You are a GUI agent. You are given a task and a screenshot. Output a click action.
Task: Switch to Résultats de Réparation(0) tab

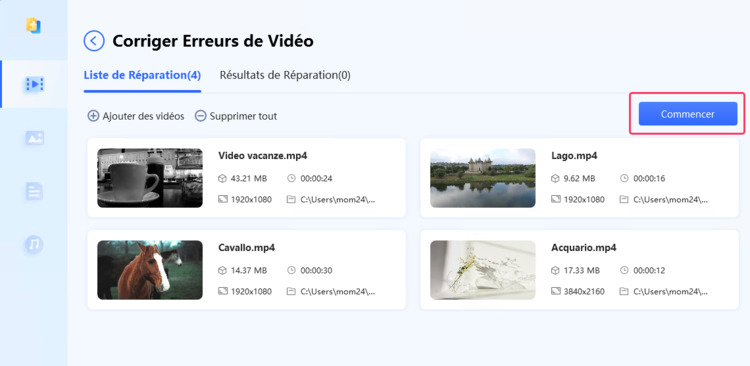click(285, 75)
